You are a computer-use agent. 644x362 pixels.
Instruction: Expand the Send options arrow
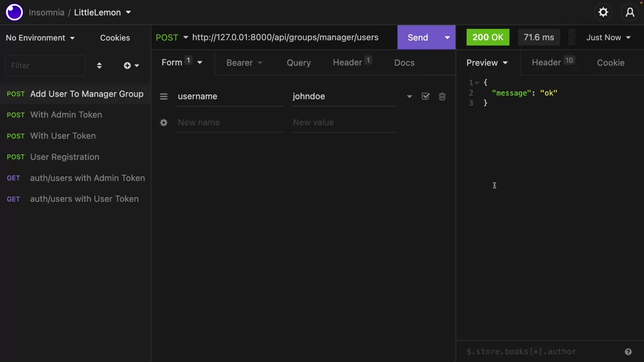click(x=447, y=38)
